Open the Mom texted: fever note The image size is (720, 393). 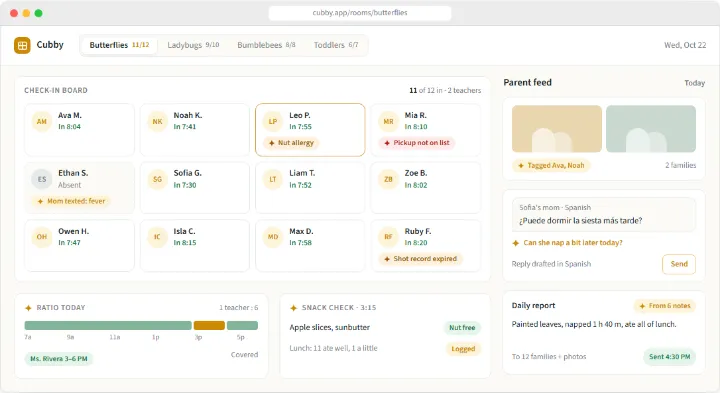[x=71, y=201]
